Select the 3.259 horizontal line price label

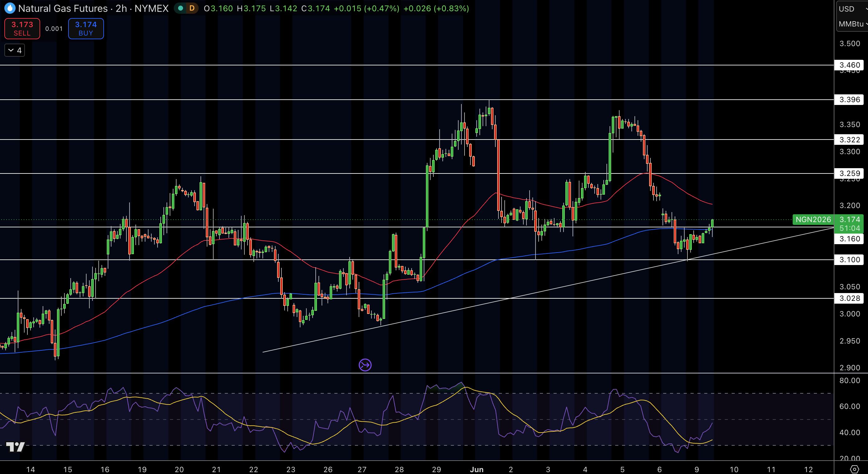pos(849,173)
